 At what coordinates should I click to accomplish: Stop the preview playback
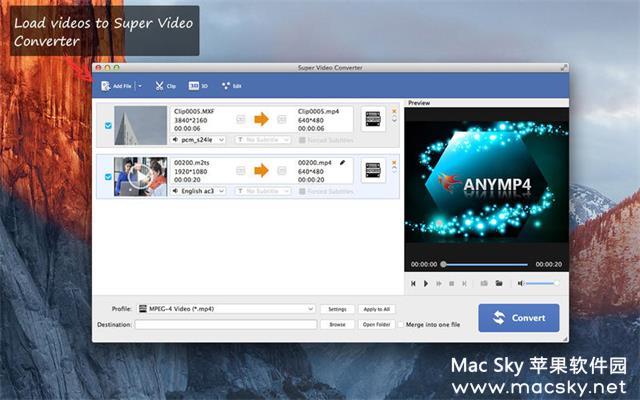click(x=451, y=283)
